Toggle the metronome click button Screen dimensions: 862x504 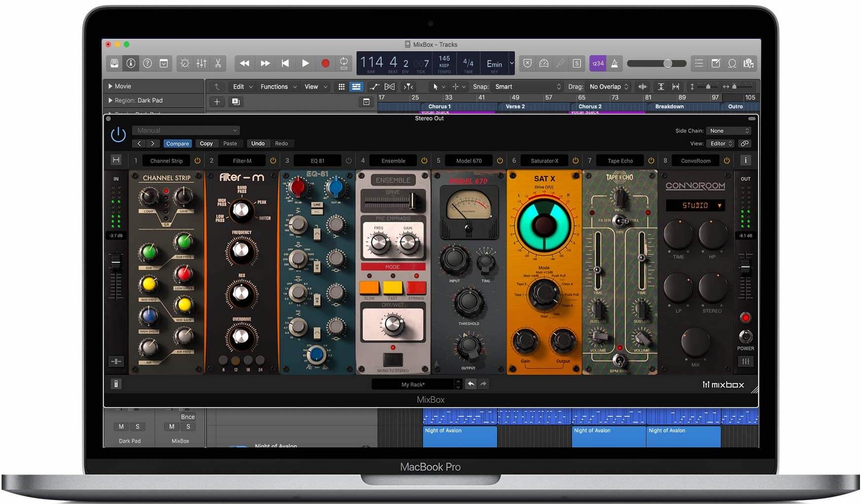[614, 63]
